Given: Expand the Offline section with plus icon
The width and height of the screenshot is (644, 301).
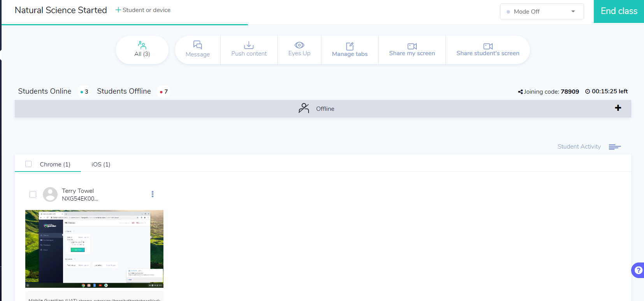Looking at the screenshot, I should click(618, 108).
